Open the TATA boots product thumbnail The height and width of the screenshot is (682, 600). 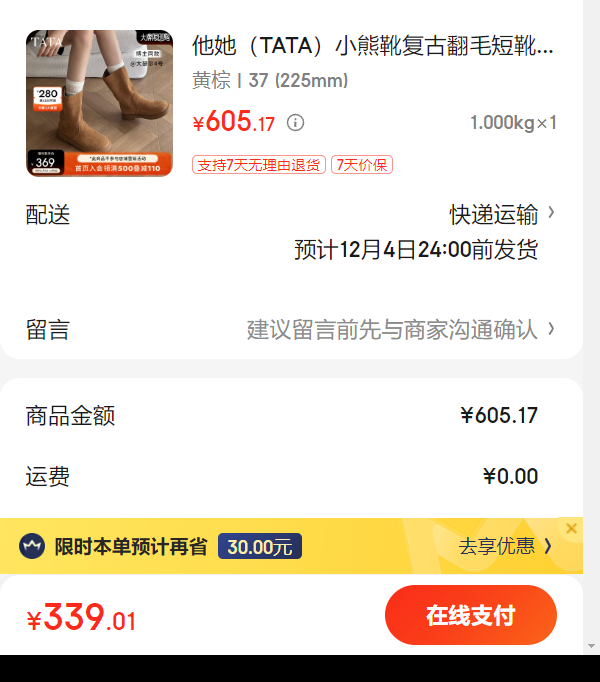click(99, 103)
